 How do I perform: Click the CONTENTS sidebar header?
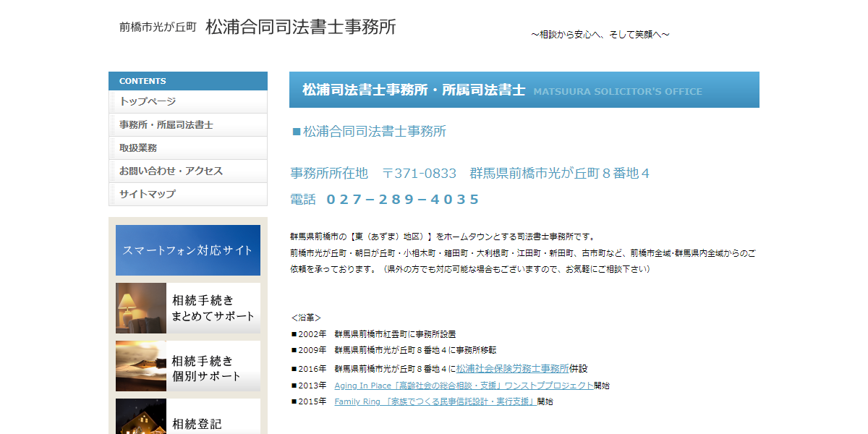(143, 81)
